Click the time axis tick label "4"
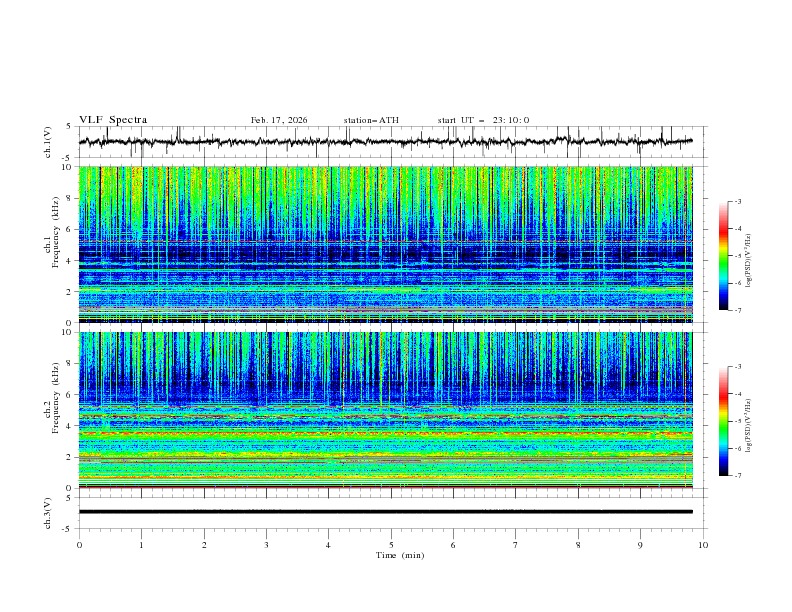Viewport: 792px width, 612px height. (x=328, y=545)
